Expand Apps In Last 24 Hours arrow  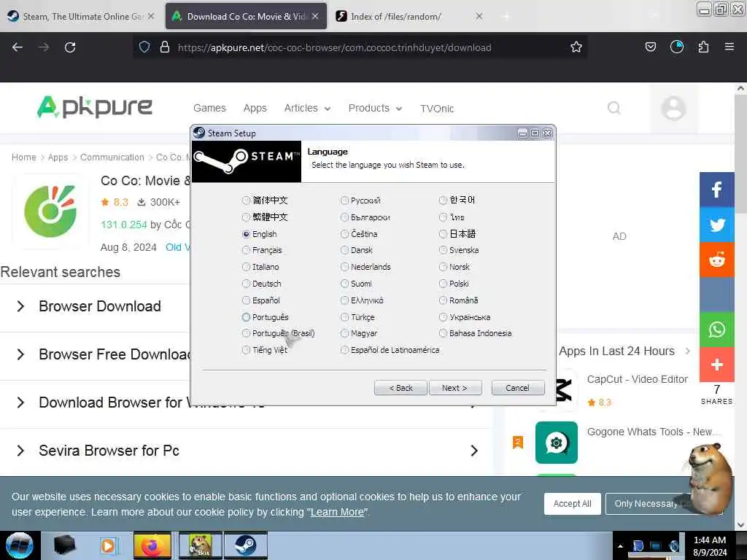pyautogui.click(x=687, y=351)
